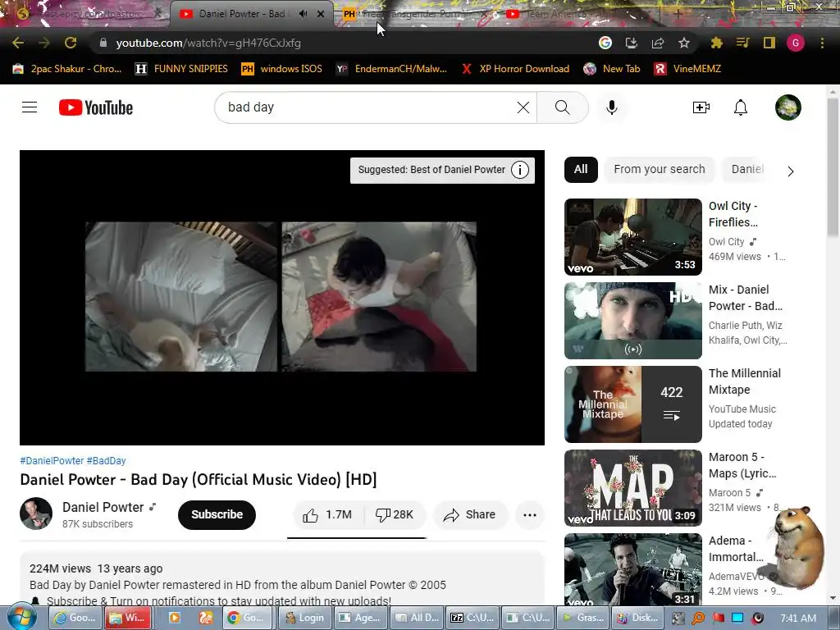840x630 pixels.
Task: Dislike the video (28K)
Action: (x=395, y=515)
